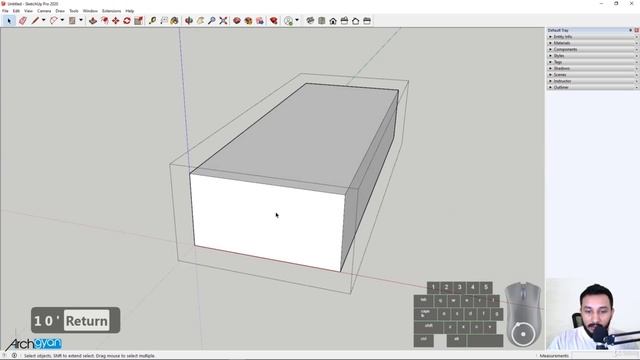
Task: Close the Default Tray panel
Action: [x=637, y=30]
